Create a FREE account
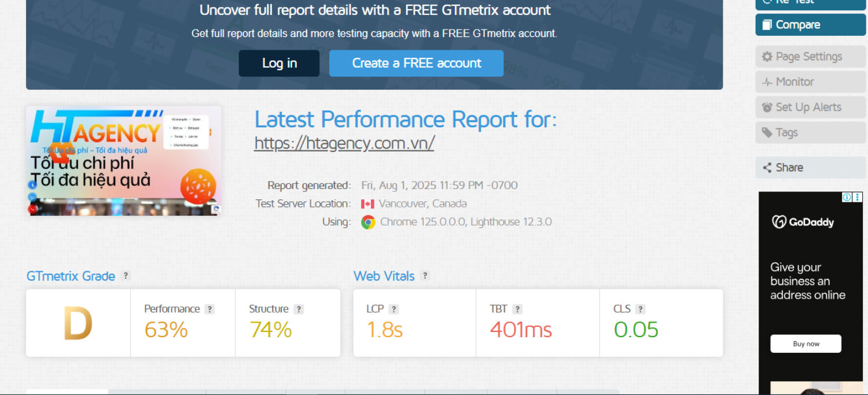Image resolution: width=868 pixels, height=395 pixels. coord(416,63)
